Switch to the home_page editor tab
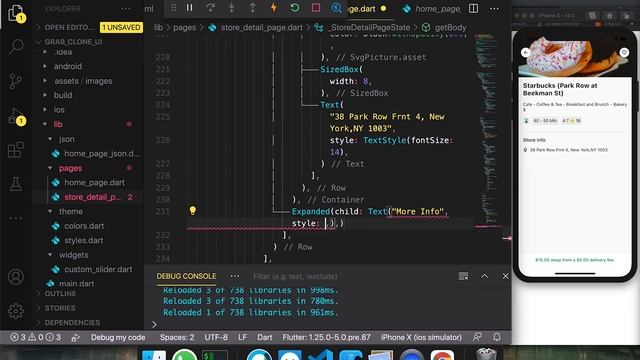The image size is (640, 360). tap(432, 9)
